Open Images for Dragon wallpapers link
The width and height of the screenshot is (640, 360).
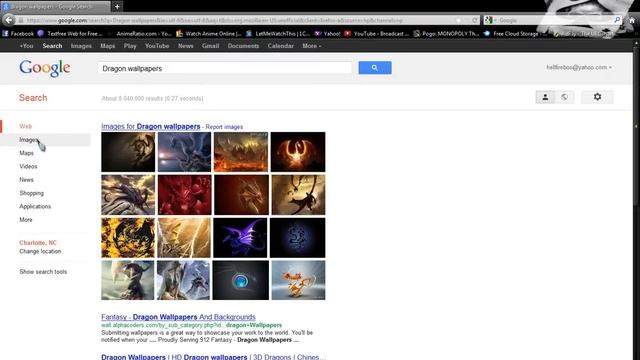(x=151, y=127)
